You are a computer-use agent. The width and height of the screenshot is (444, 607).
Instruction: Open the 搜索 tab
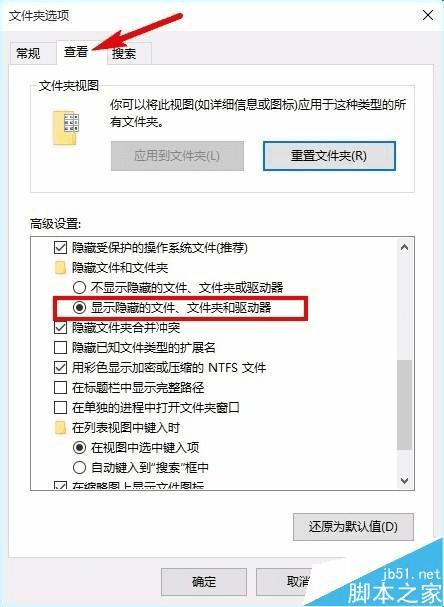[124, 53]
